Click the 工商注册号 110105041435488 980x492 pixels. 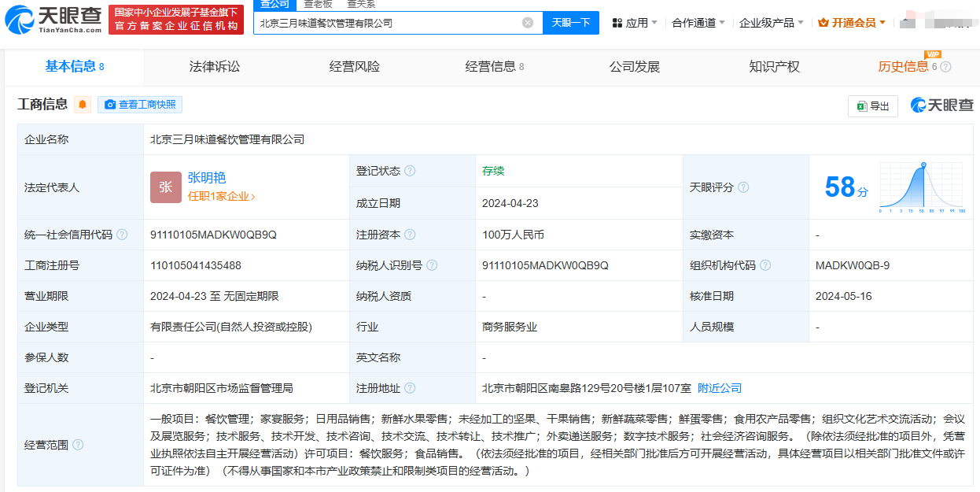(x=196, y=265)
